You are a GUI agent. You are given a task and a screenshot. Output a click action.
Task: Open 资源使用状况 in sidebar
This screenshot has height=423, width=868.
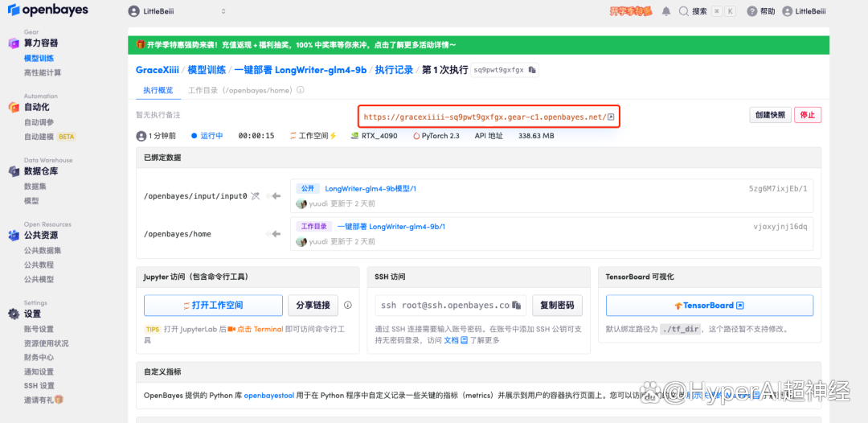(47, 343)
